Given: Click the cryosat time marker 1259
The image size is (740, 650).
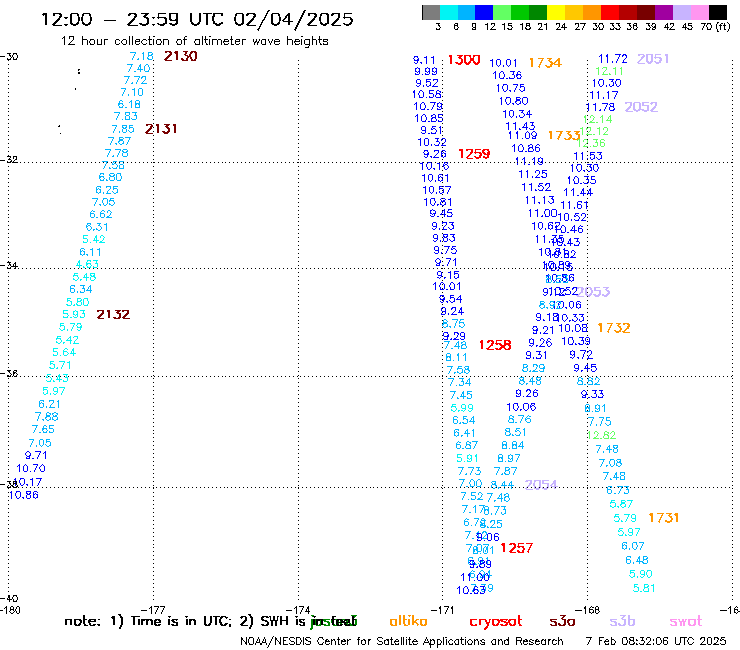Looking at the screenshot, I should [x=474, y=154].
